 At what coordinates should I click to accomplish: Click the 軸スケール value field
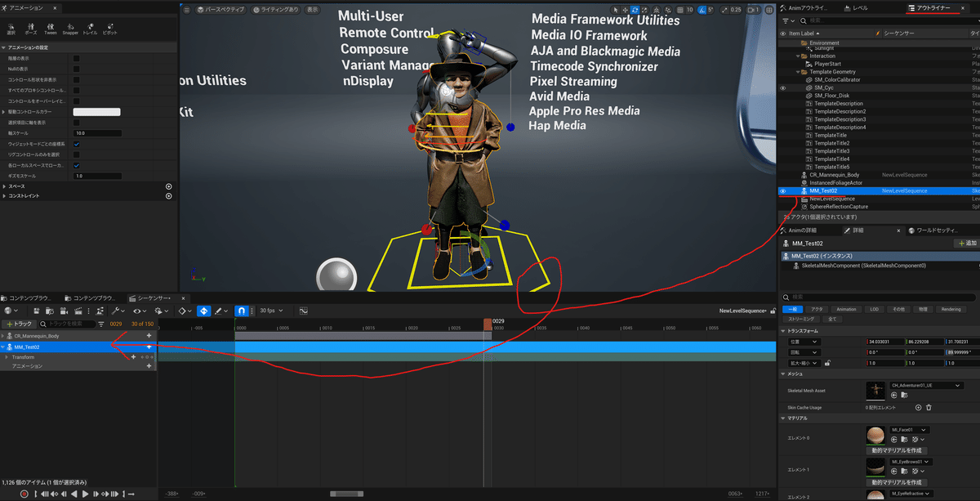click(98, 132)
